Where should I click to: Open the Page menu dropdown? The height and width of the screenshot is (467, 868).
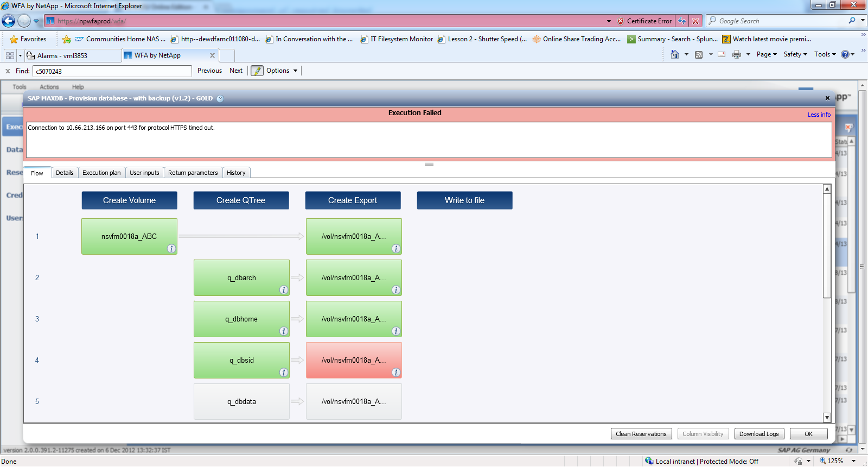coord(767,54)
